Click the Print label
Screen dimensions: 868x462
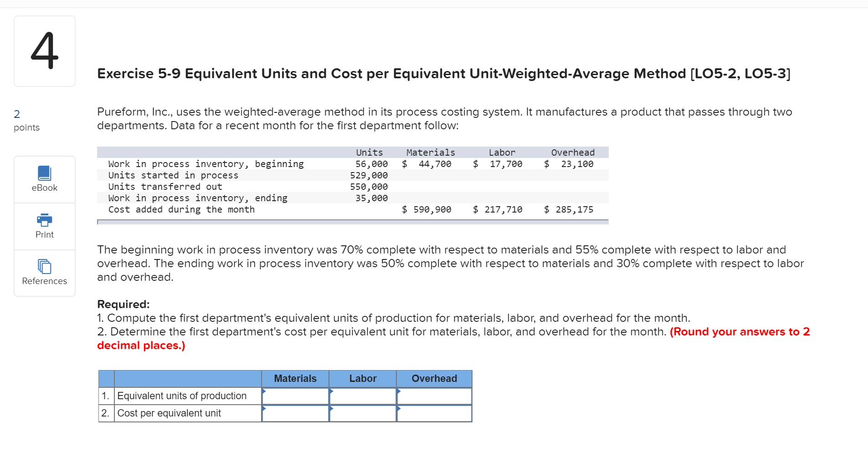pos(44,234)
